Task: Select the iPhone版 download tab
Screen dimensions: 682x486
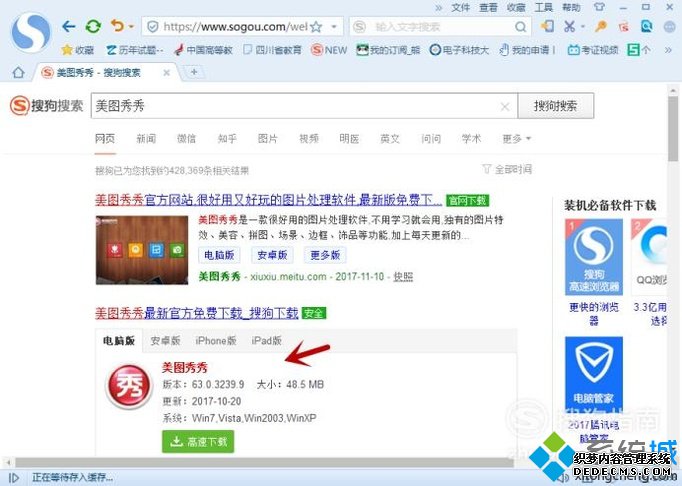Action: pos(216,341)
